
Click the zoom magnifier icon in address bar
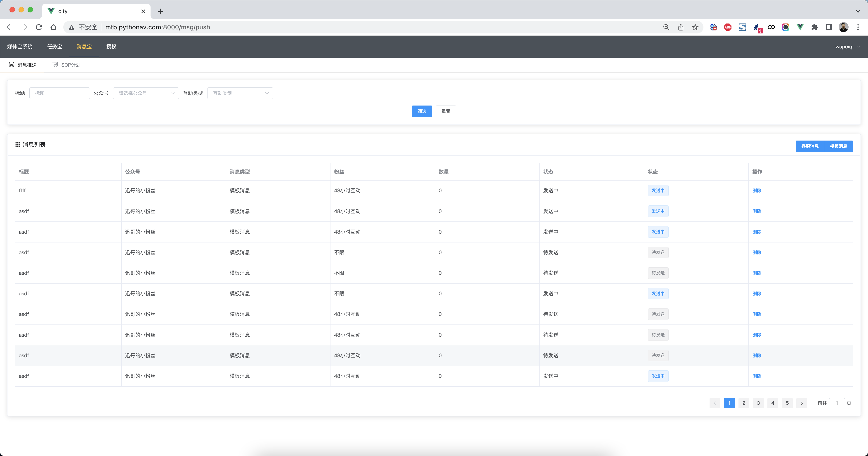[666, 27]
